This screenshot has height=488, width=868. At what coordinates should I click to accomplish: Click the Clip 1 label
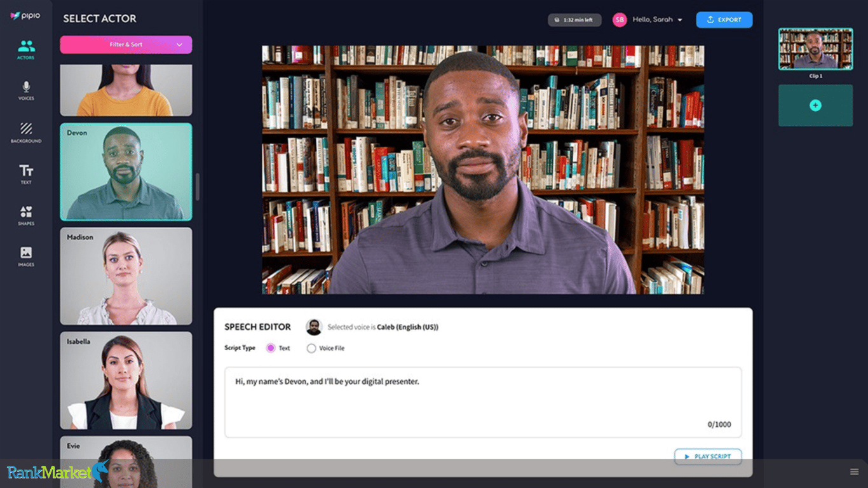click(x=815, y=76)
